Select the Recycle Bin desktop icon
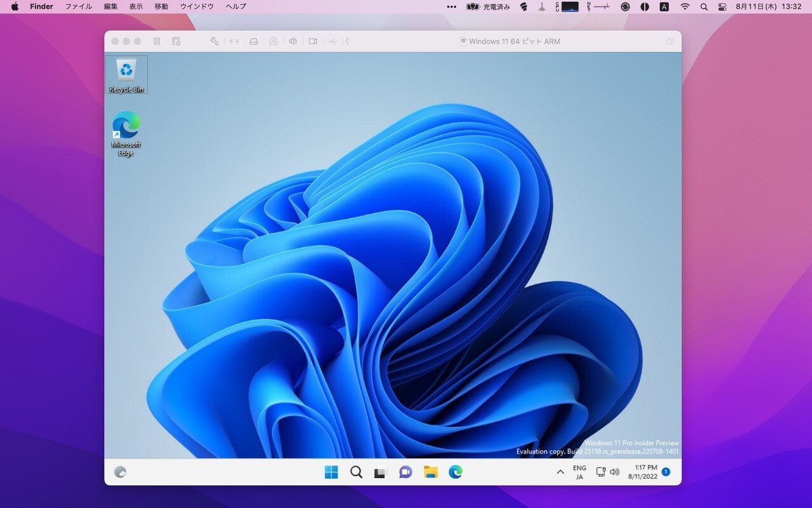 (x=126, y=74)
